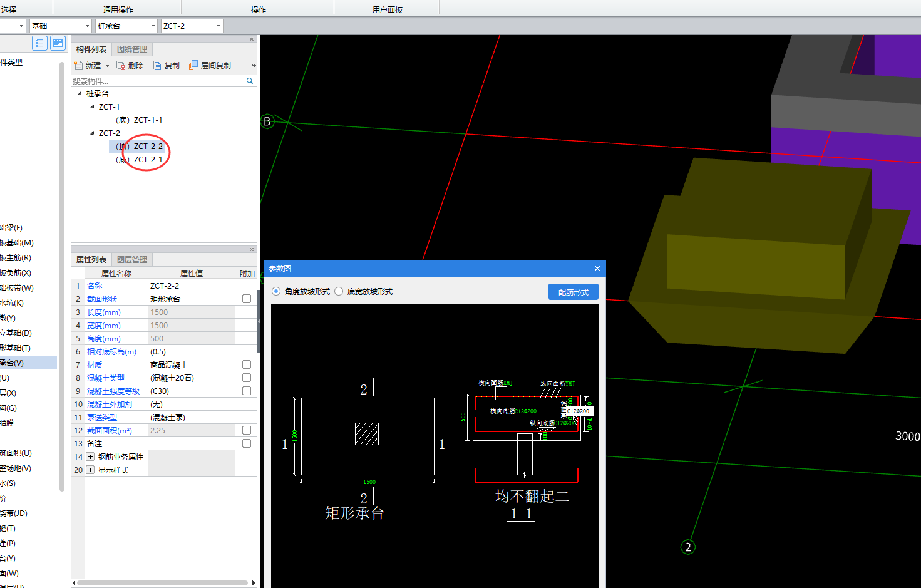Close the 参数图 dialog

(597, 268)
